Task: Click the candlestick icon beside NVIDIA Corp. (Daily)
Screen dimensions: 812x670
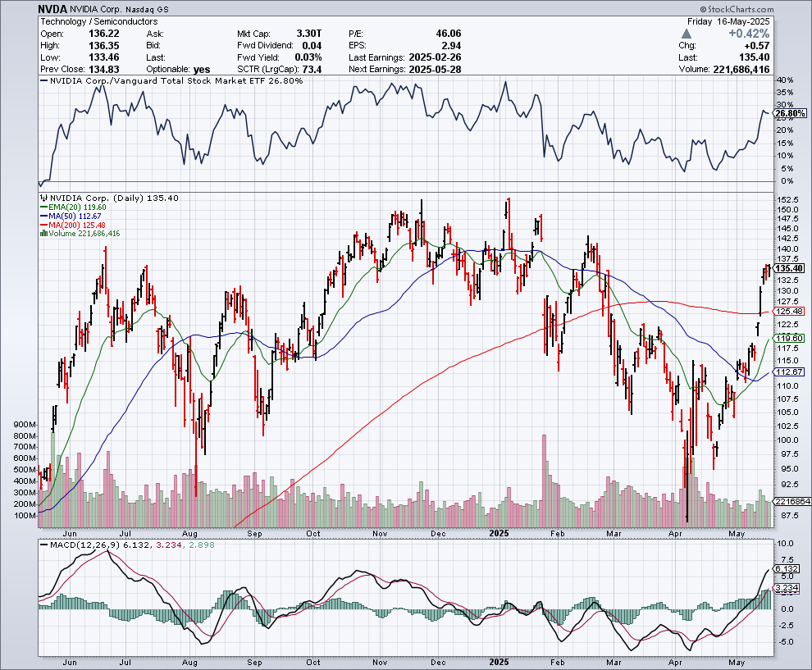Action: (x=44, y=198)
